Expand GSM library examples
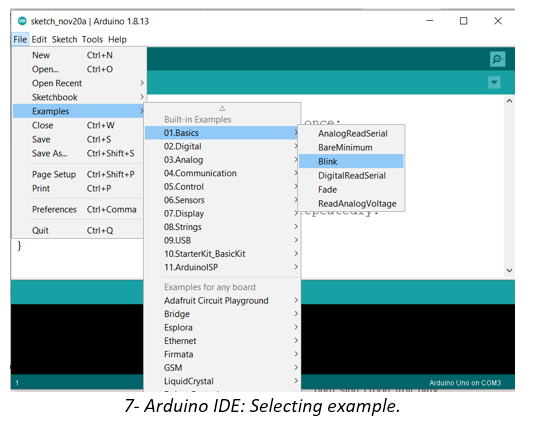Image resolution: width=553 pixels, height=442 pixels. (222, 368)
